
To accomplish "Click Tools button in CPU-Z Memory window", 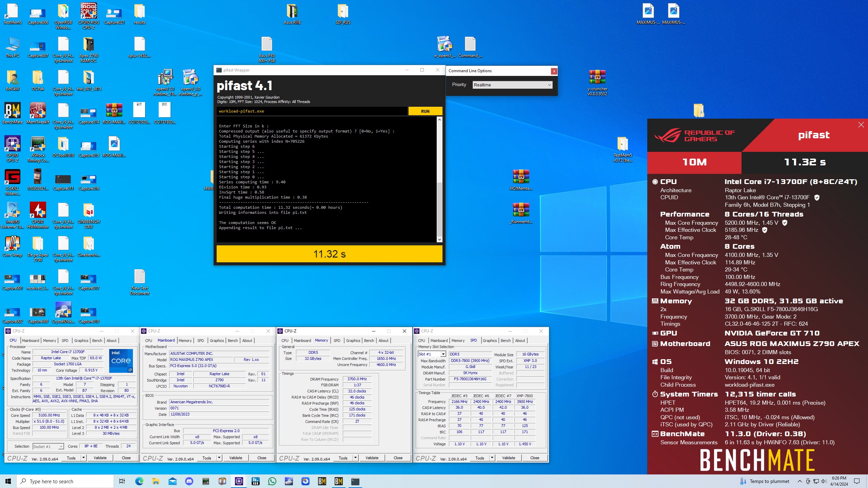I will click(x=343, y=458).
